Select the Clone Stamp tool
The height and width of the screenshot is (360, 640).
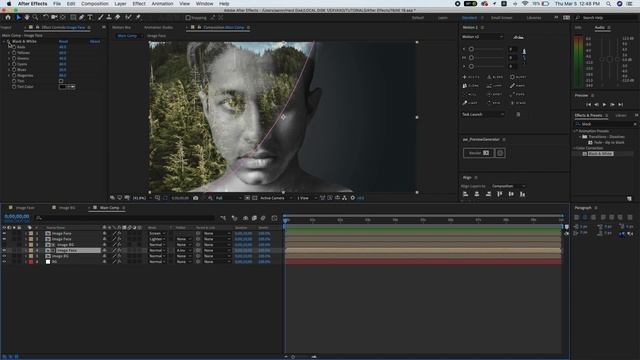tap(109, 18)
